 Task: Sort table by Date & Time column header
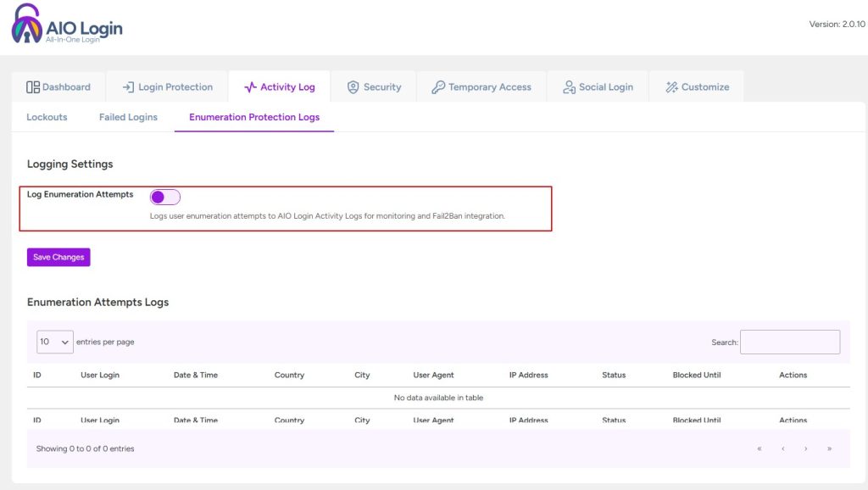(x=196, y=375)
